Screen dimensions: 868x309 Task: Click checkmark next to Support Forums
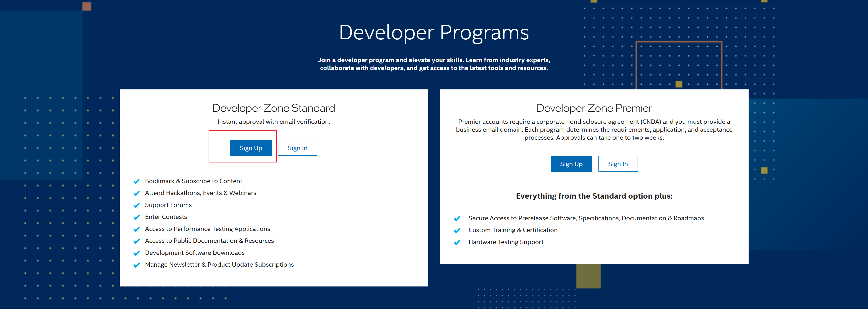pyautogui.click(x=136, y=205)
